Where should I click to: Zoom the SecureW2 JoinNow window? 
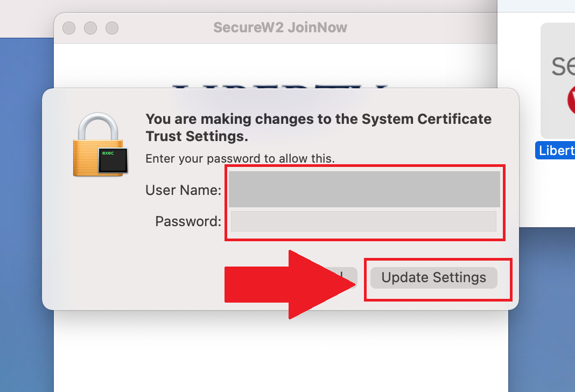[111, 27]
